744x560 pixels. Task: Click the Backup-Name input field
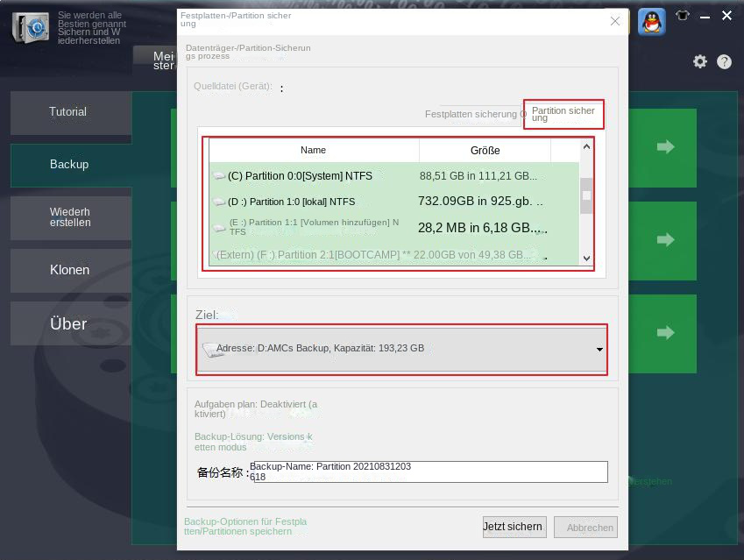tap(428, 472)
